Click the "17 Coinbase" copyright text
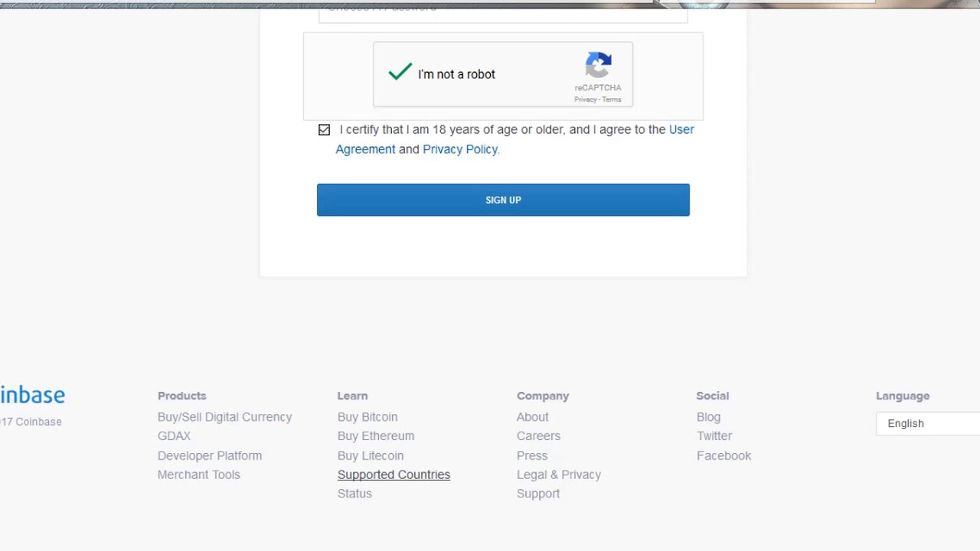This screenshot has width=980, height=551. pyautogui.click(x=31, y=422)
